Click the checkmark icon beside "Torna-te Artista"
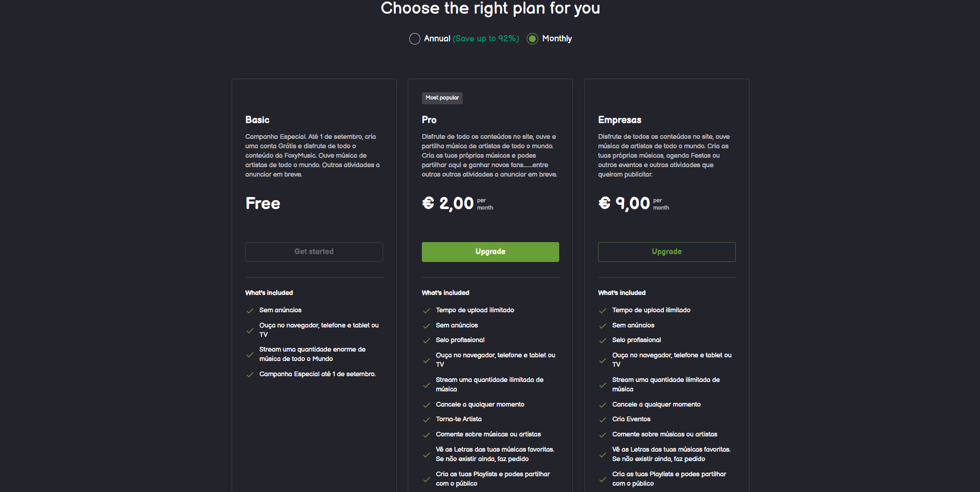This screenshot has height=492, width=980. tap(427, 420)
